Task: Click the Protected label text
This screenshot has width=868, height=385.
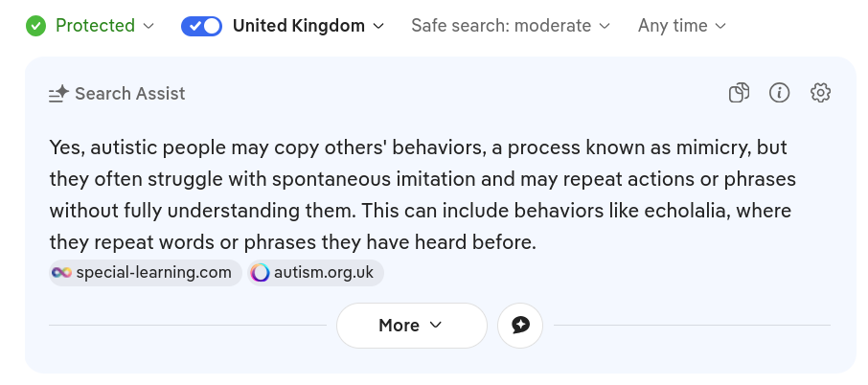Action: (x=95, y=26)
